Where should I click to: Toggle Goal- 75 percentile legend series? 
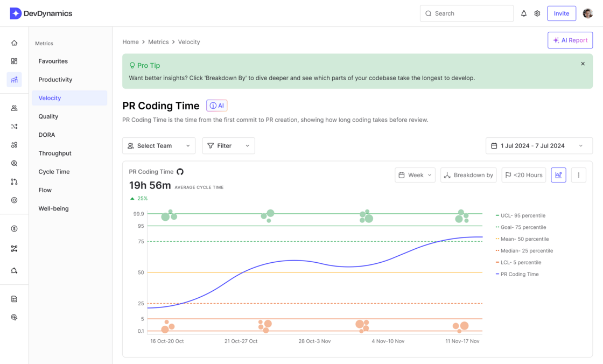coord(521,227)
